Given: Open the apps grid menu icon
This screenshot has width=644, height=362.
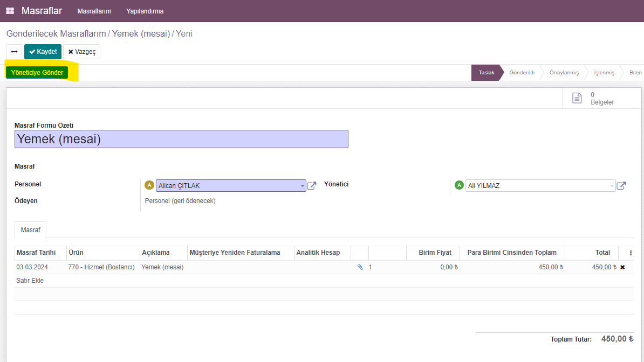Looking at the screenshot, I should click(x=10, y=11).
